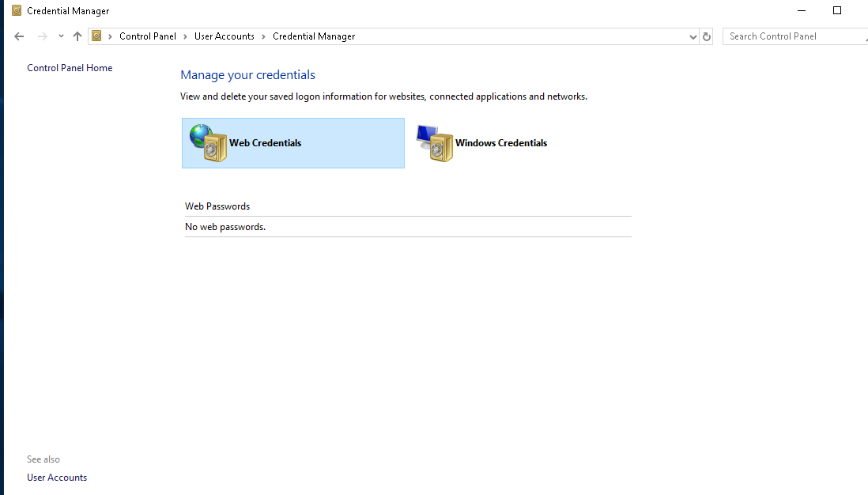Refresh the Credential Manager page

[707, 36]
